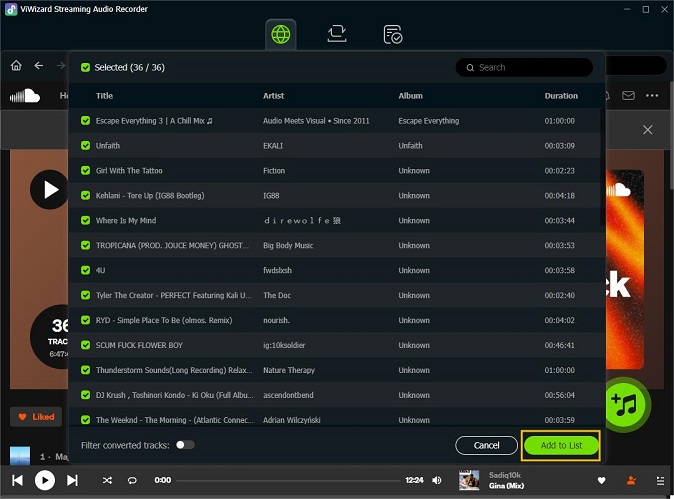Follow artist icon in player bar

click(631, 481)
